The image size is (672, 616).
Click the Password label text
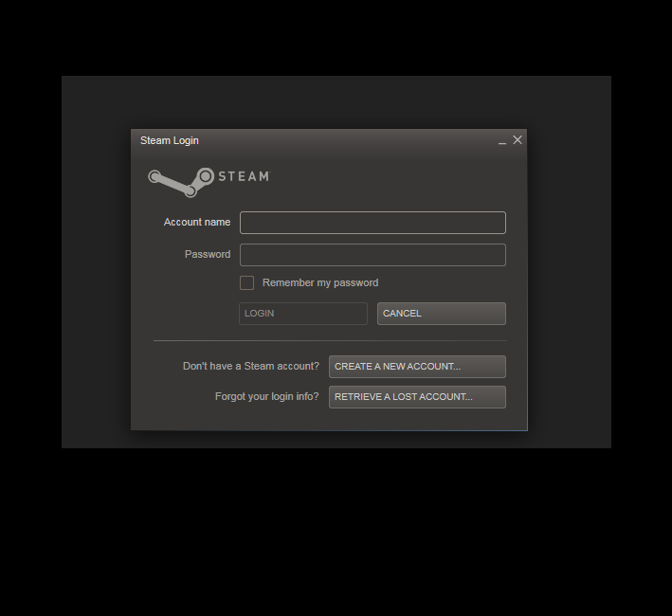[208, 254]
